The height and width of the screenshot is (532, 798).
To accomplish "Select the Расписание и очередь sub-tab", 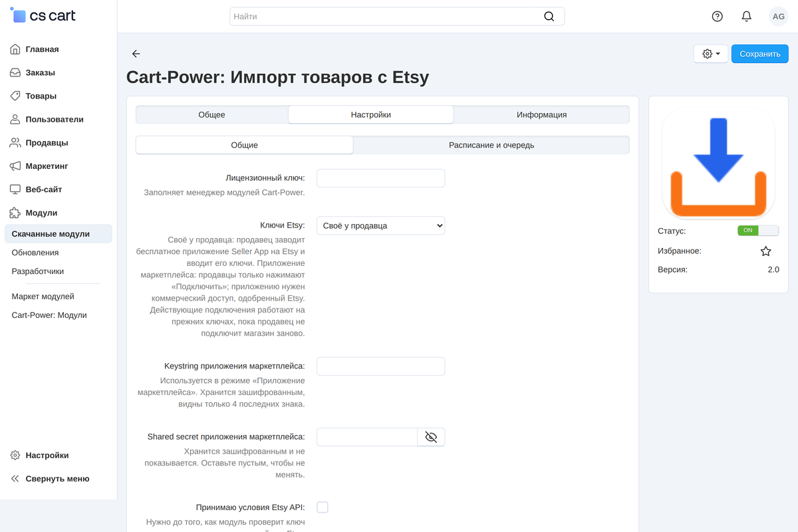I will point(491,145).
